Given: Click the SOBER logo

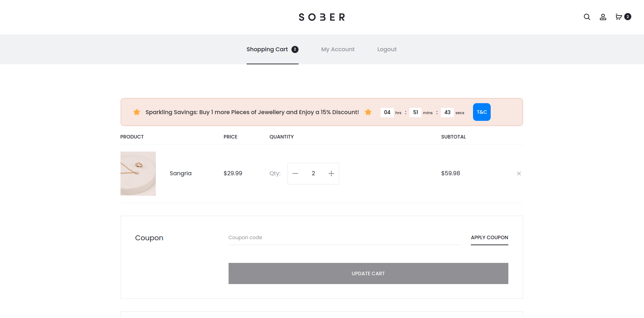Looking at the screenshot, I should (x=322, y=17).
